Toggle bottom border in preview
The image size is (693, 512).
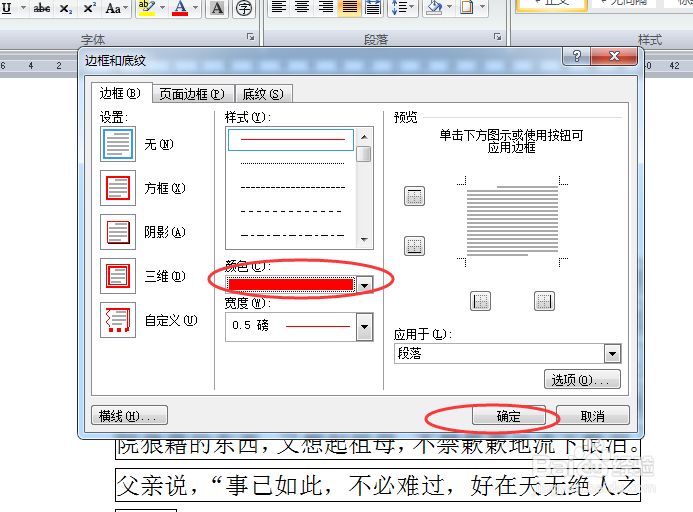click(414, 246)
